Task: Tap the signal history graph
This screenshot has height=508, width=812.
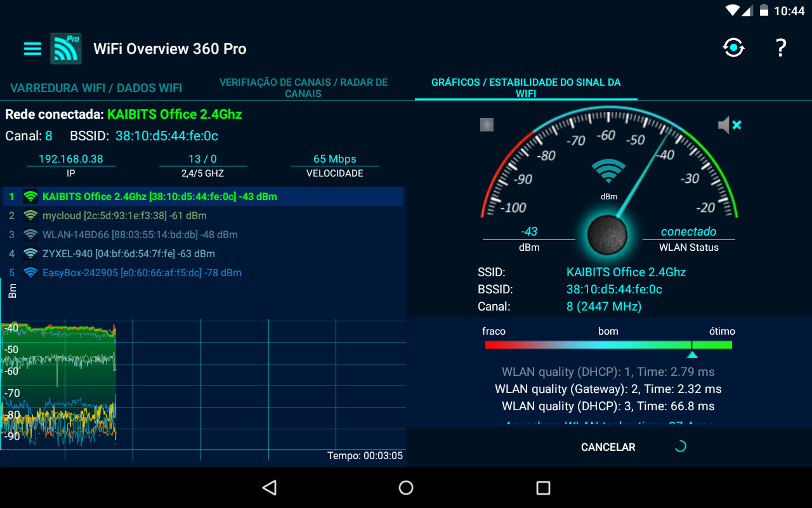Action: click(x=203, y=385)
